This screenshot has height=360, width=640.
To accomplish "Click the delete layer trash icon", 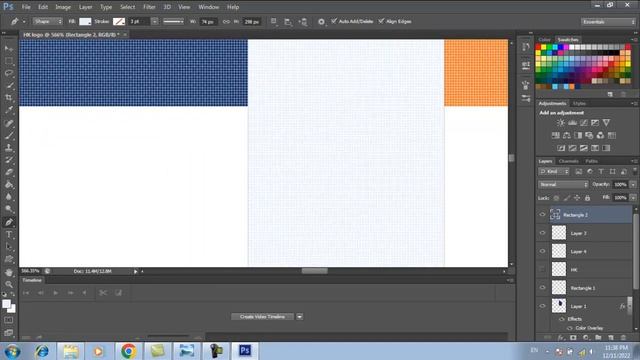I will [x=623, y=338].
